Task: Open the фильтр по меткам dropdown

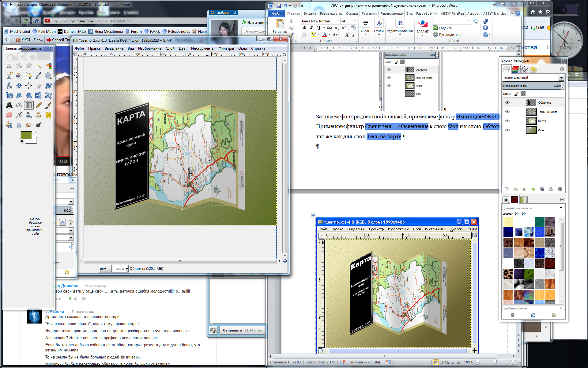Action: click(x=561, y=208)
